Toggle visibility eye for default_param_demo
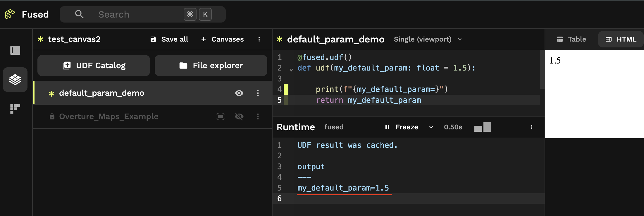This screenshot has height=216, width=644. click(239, 93)
